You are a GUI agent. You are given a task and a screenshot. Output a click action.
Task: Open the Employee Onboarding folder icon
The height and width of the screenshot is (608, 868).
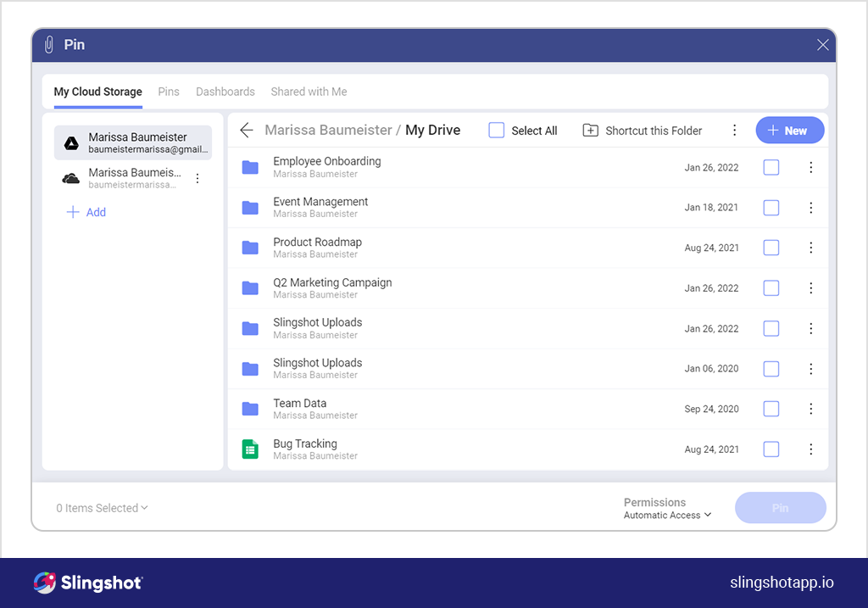click(249, 167)
